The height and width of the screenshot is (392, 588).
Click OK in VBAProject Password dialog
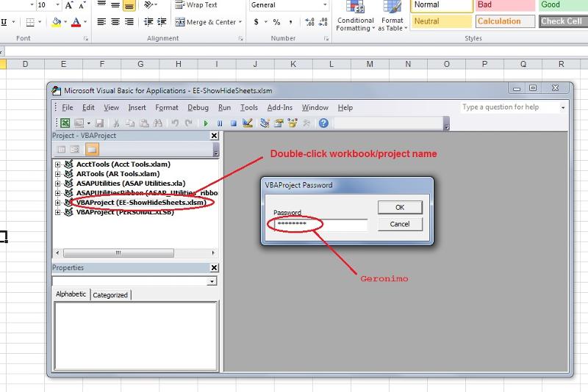(400, 207)
